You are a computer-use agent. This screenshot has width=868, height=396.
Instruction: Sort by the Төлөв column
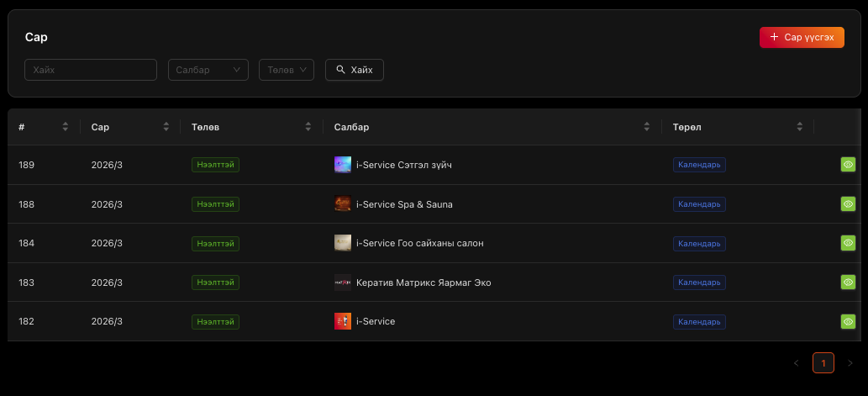308,127
